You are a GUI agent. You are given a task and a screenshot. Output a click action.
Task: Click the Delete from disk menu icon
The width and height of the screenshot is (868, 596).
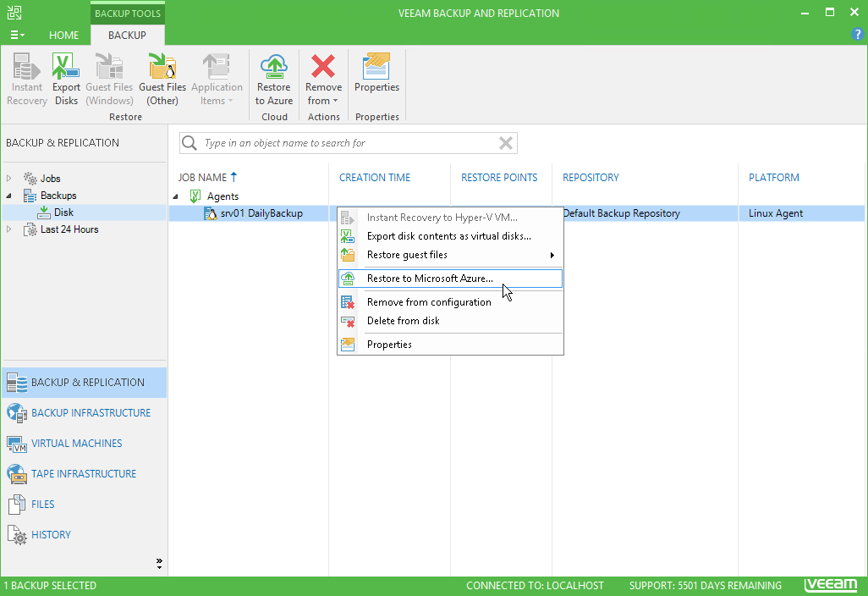[347, 321]
